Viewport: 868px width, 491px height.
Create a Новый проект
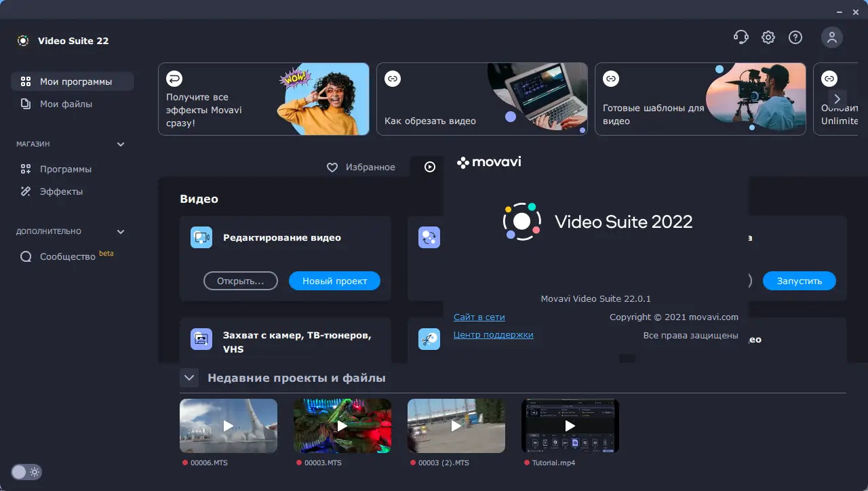pyautogui.click(x=334, y=281)
